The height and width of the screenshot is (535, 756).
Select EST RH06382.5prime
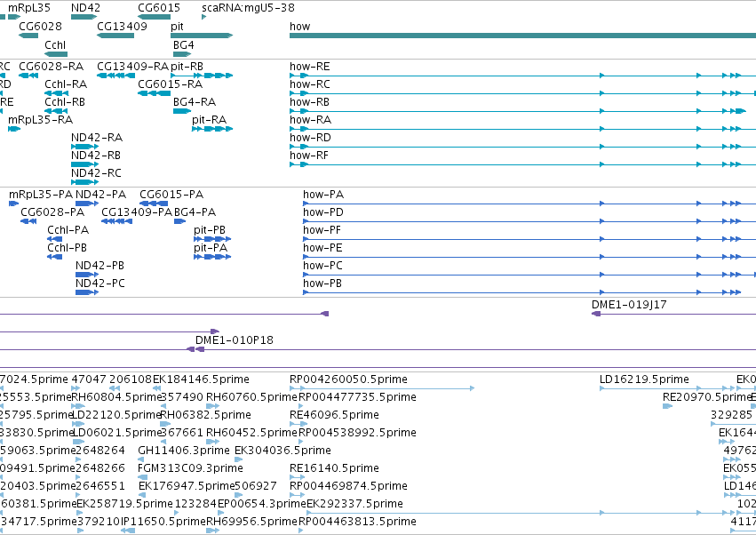(206, 415)
